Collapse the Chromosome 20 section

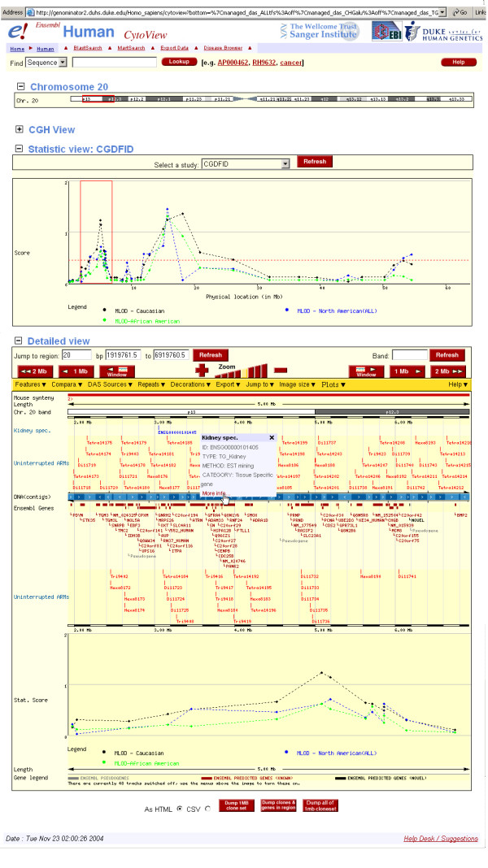[x=20, y=87]
